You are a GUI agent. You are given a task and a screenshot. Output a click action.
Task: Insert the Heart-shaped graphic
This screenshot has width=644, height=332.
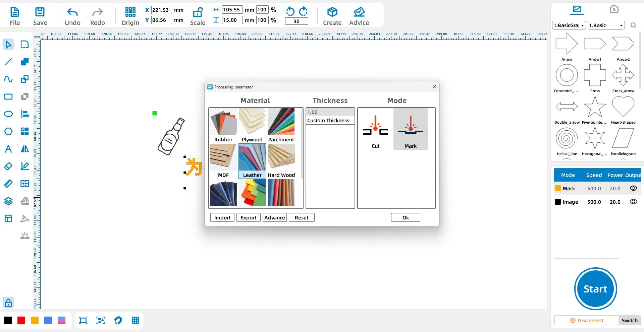click(623, 110)
